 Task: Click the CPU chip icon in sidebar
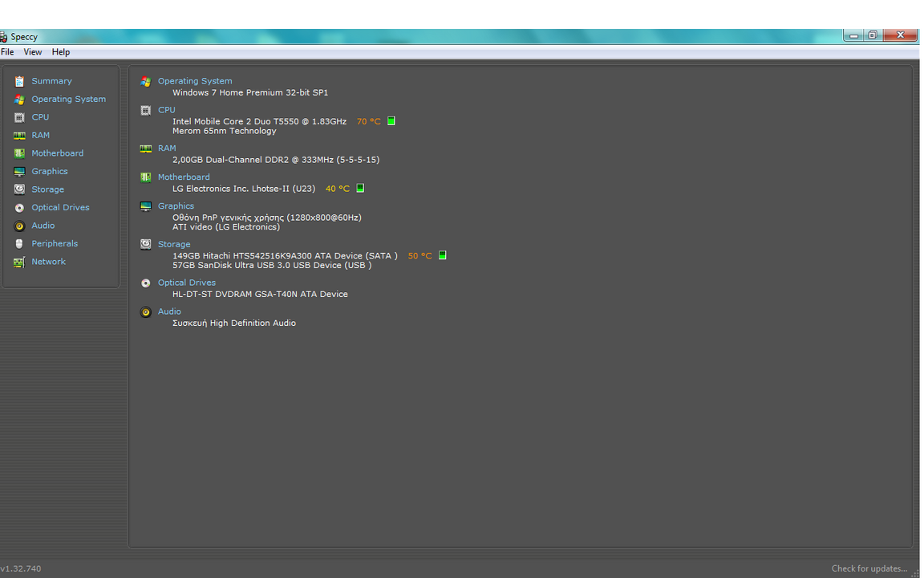[x=19, y=117]
